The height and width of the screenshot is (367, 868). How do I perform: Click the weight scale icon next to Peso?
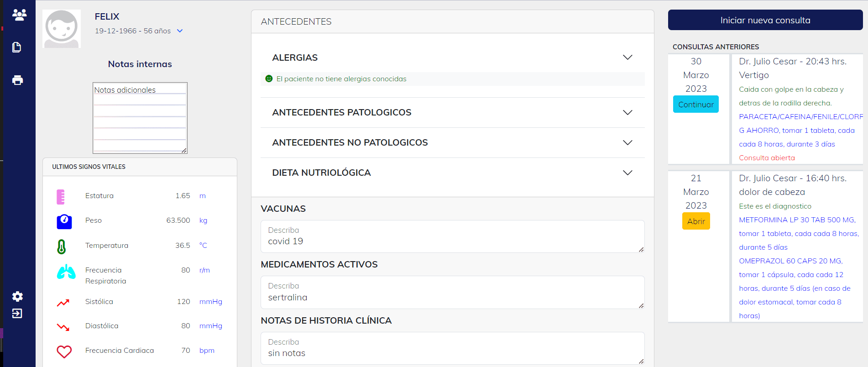click(x=64, y=221)
